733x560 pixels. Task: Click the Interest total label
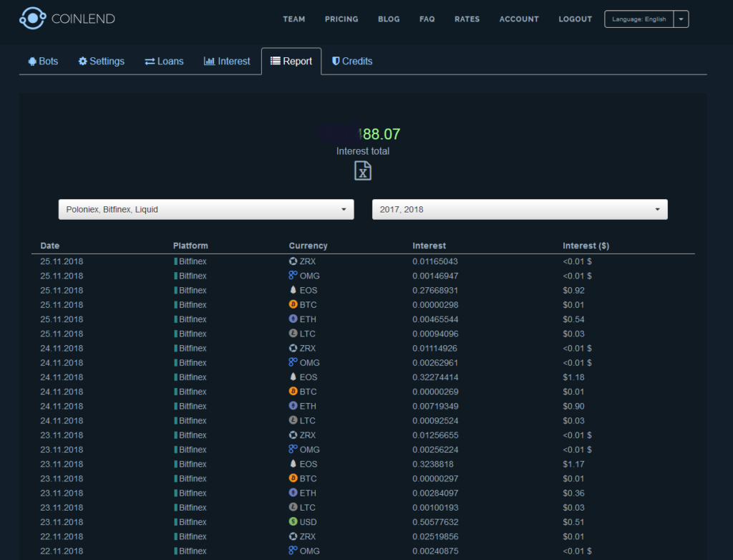click(x=363, y=151)
